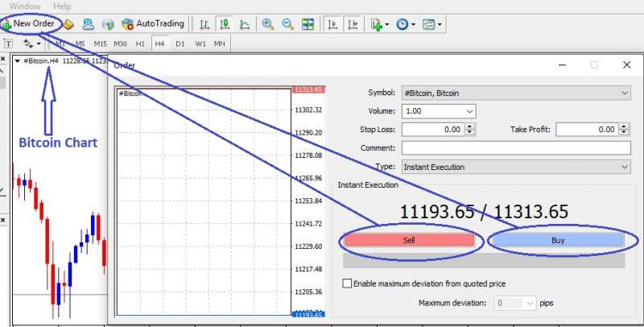Expand the arrows objects dropdown arrow
The image size is (644, 327).
click(x=39, y=43)
